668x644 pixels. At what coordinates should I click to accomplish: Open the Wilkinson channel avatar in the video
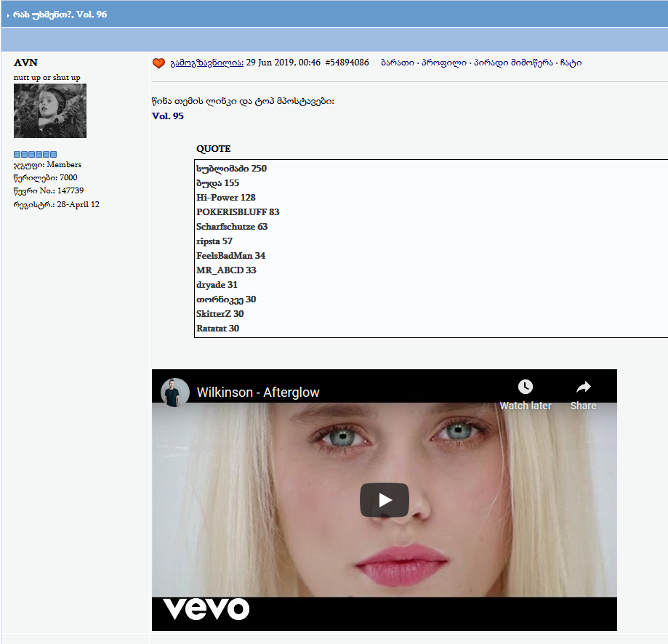[174, 393]
